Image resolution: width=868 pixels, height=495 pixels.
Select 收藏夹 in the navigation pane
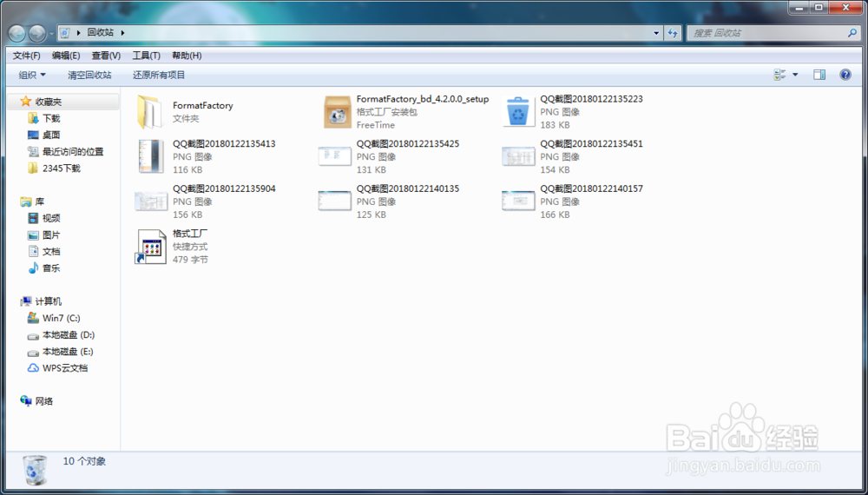pos(49,102)
